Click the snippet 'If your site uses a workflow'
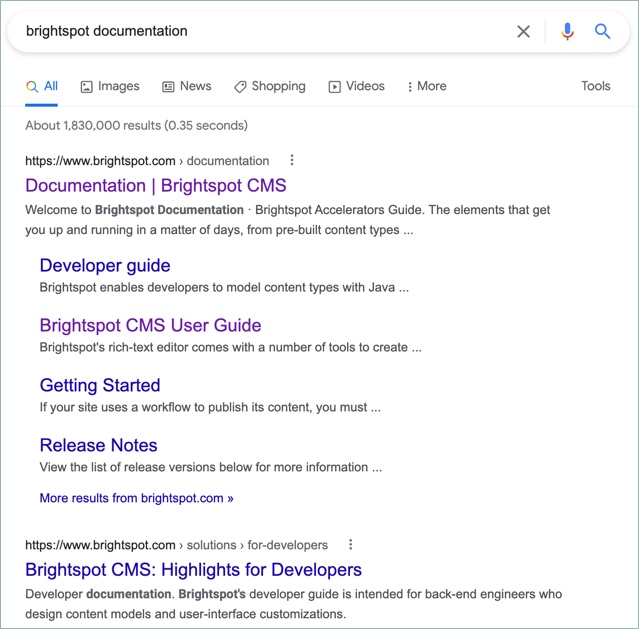Screen dimensions: 639x629 pos(210,407)
